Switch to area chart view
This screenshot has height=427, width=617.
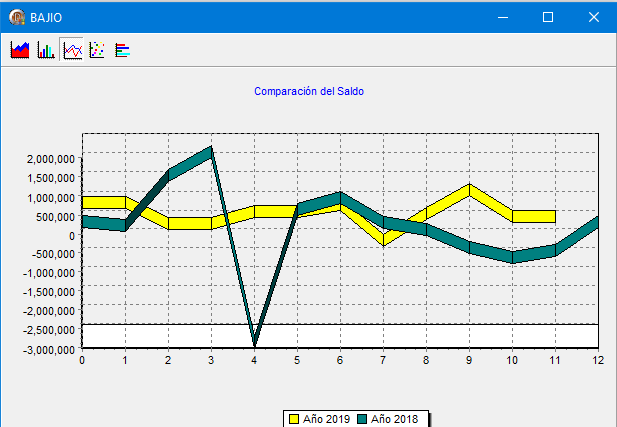(20, 50)
